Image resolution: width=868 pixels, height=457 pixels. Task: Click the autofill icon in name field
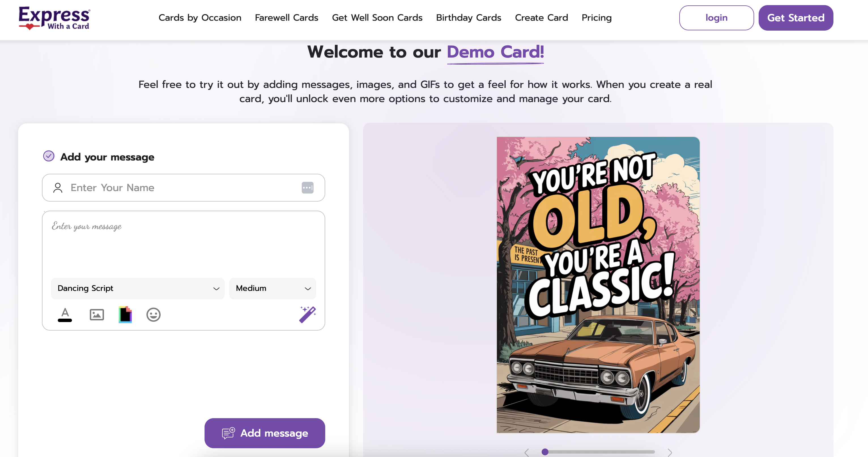tap(307, 187)
